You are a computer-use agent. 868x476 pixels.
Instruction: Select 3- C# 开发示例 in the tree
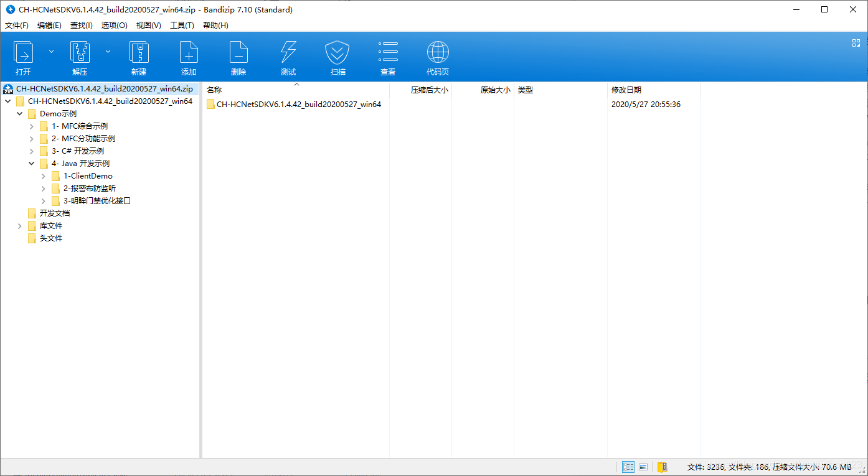point(78,151)
